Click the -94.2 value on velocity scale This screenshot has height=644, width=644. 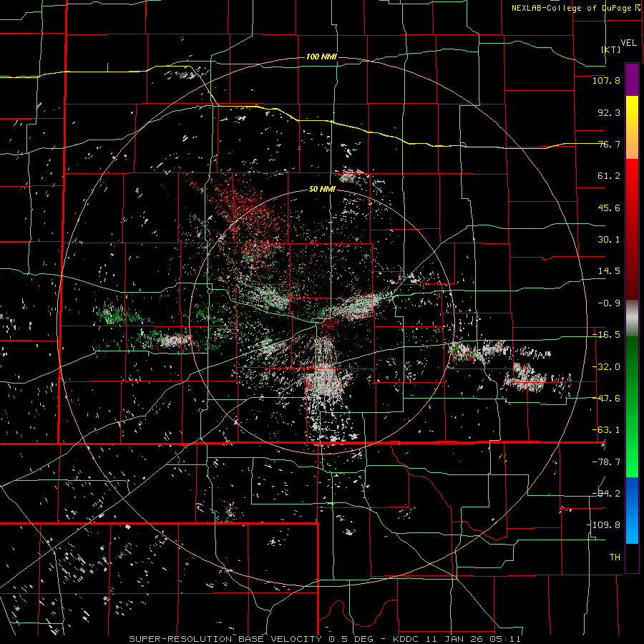coord(606,494)
